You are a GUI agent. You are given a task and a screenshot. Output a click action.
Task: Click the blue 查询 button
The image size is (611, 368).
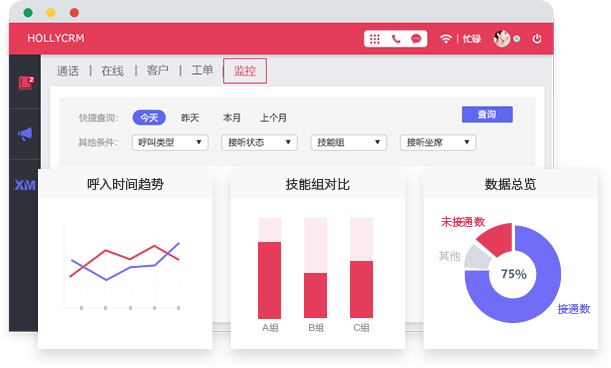pos(487,114)
